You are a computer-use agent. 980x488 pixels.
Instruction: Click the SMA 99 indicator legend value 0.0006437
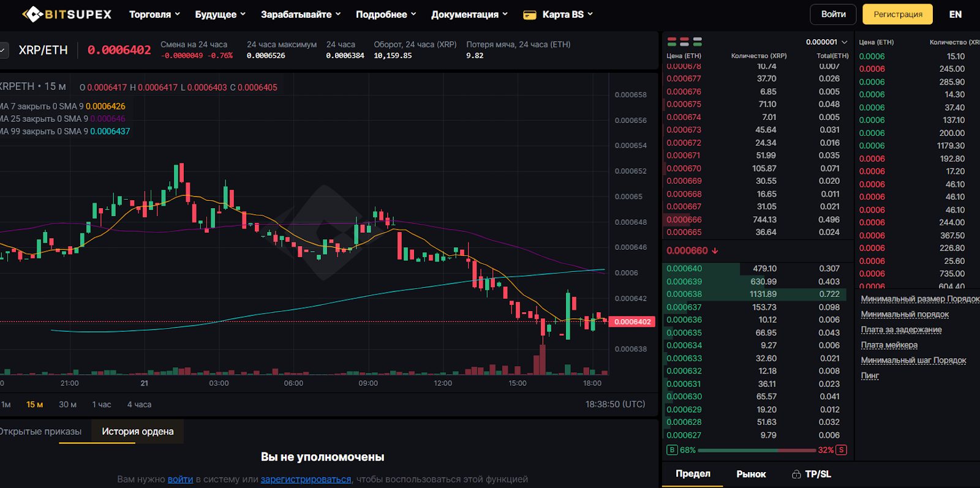110,132
